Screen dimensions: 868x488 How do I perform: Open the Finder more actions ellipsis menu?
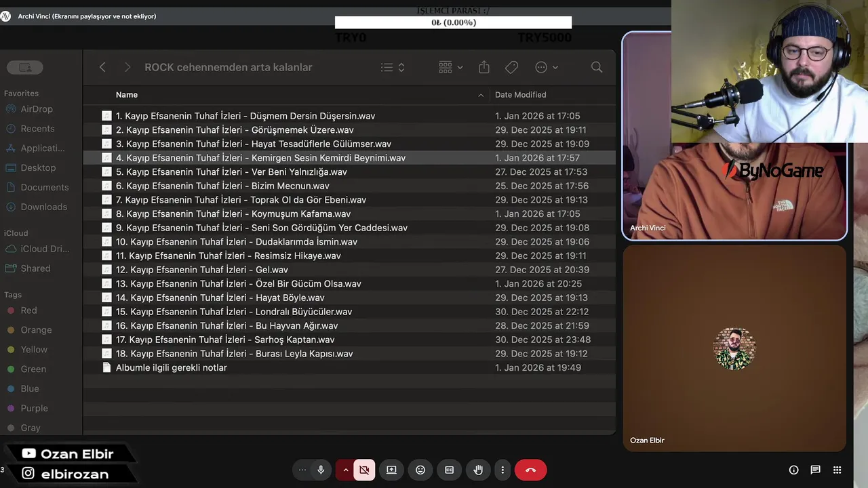547,67
